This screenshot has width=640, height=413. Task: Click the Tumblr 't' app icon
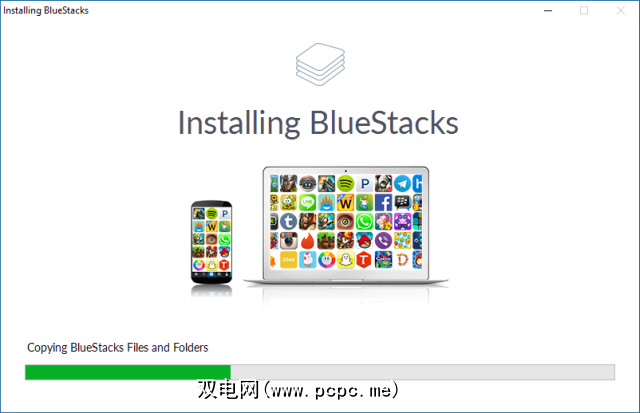pos(288,222)
